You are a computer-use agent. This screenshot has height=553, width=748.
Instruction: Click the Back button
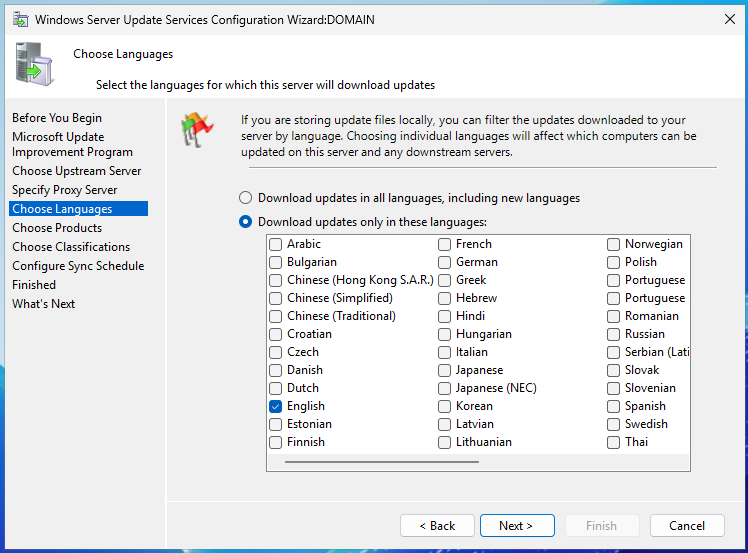(437, 526)
